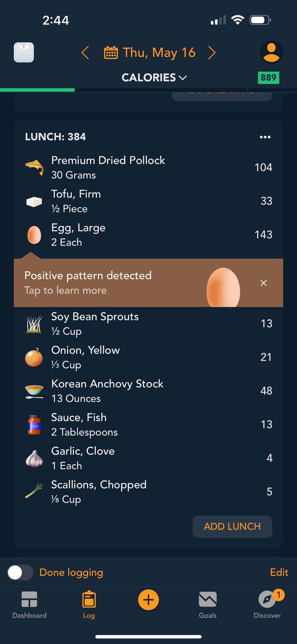Open the user profile avatar
Image resolution: width=297 pixels, height=644 pixels.
pyautogui.click(x=271, y=52)
